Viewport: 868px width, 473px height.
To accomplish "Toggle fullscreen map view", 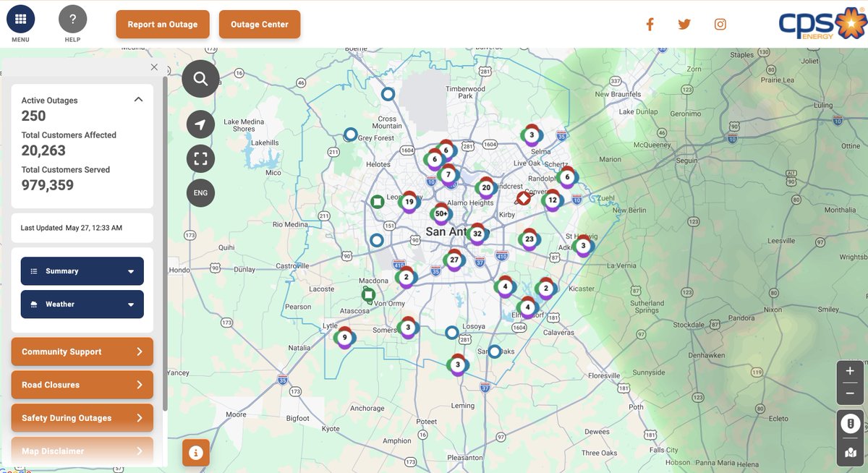I will (x=200, y=158).
